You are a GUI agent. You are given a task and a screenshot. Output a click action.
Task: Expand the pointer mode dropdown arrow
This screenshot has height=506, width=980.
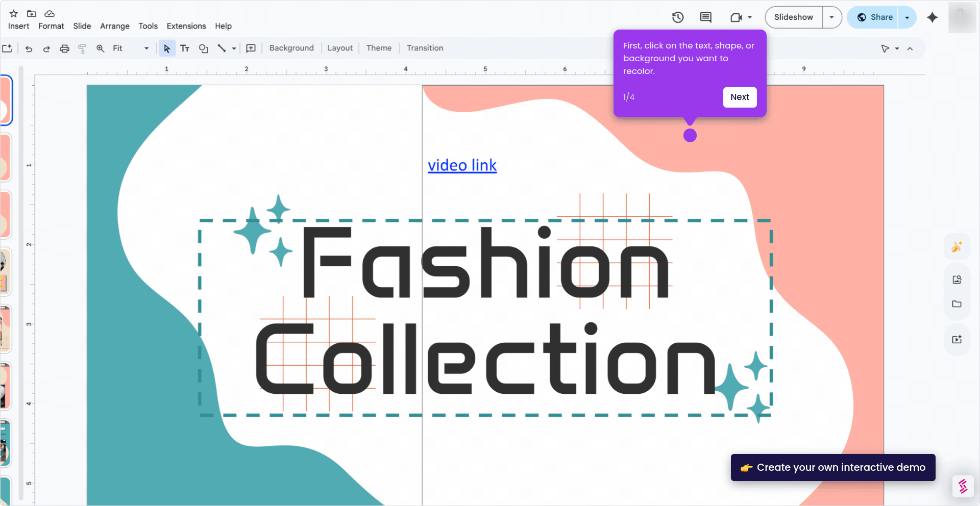[897, 49]
